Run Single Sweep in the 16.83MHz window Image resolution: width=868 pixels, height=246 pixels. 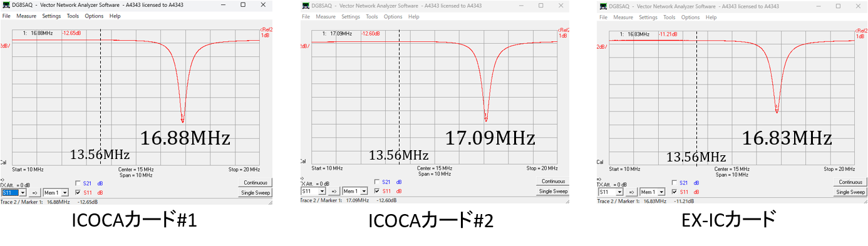850,192
